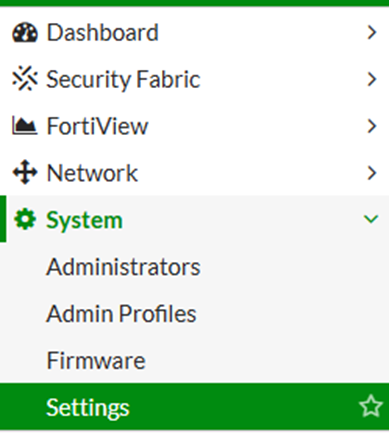Expand the Security Fabric chevron

click(371, 79)
